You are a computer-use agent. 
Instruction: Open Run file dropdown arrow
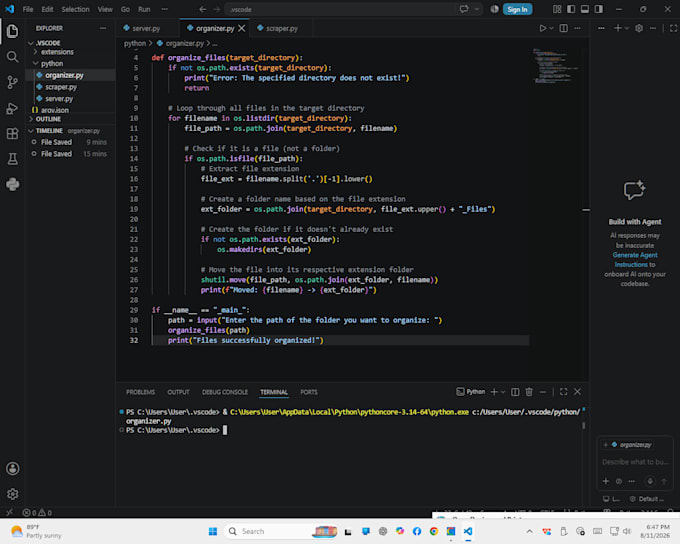551,28
